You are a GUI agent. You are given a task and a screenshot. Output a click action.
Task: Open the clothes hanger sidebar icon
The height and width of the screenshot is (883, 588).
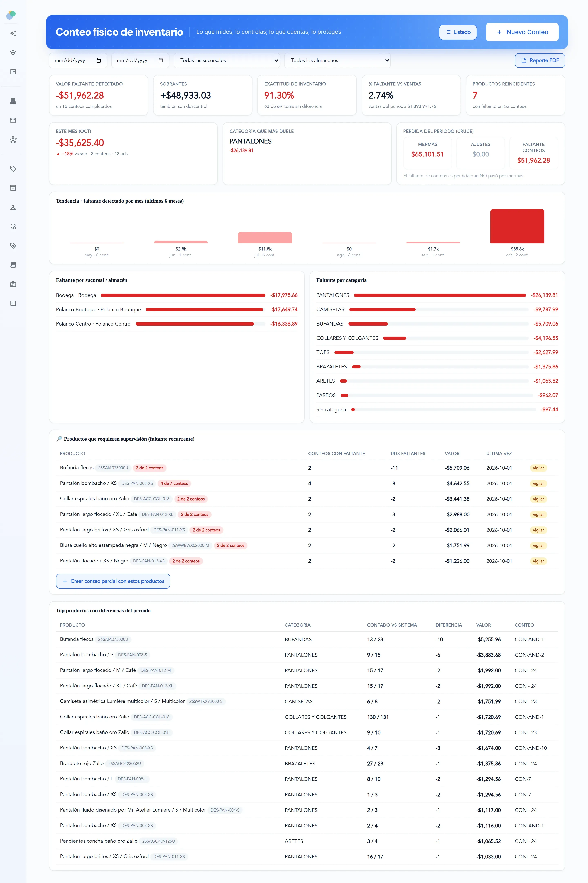13,207
